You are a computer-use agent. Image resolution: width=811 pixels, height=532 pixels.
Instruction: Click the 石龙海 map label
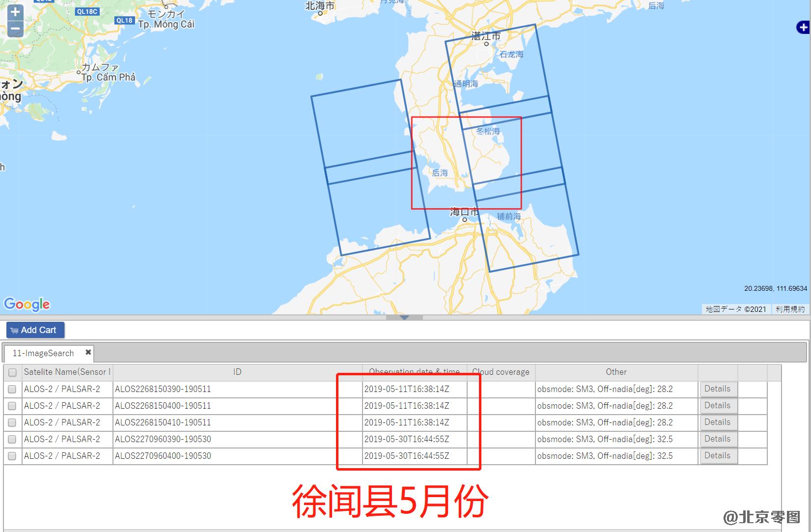511,55
